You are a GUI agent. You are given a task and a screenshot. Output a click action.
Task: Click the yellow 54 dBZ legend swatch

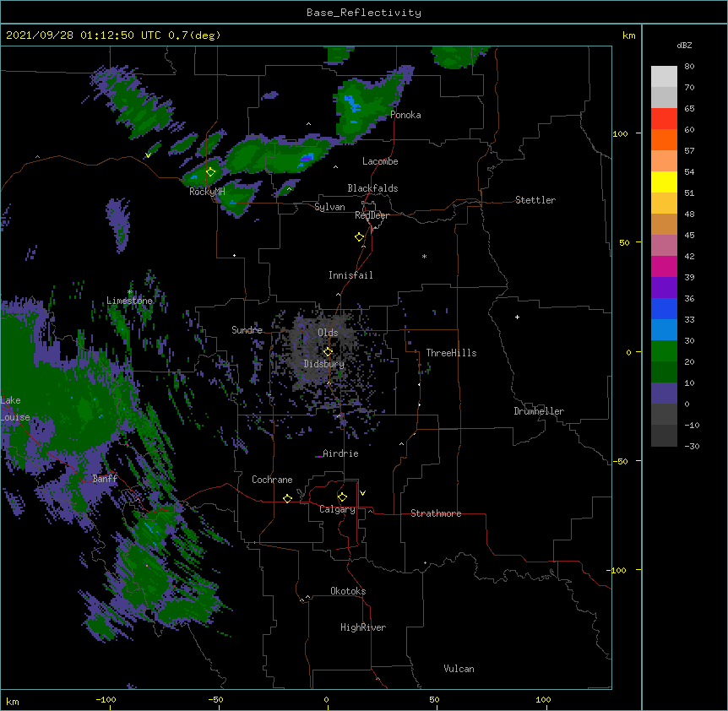click(664, 182)
